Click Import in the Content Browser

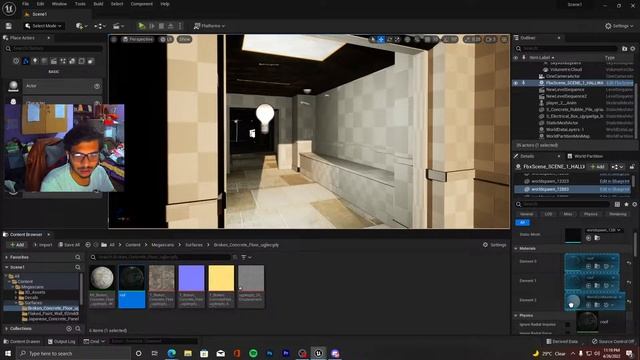42,245
